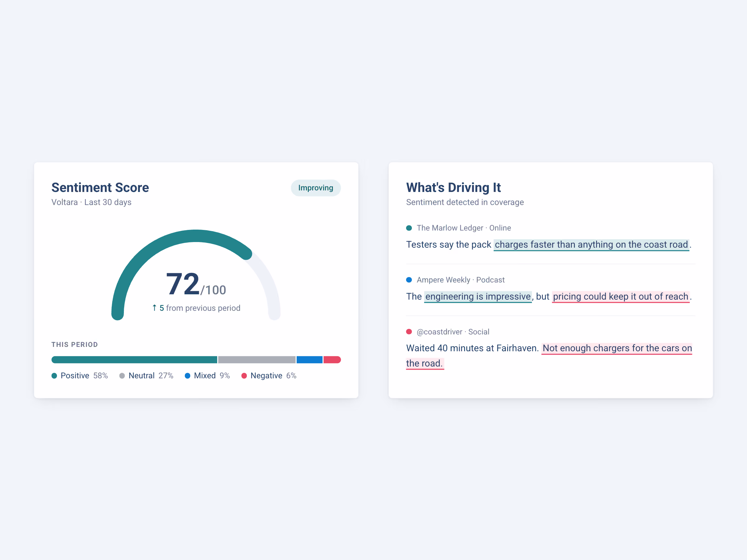
Task: Click 'Sentiment detected in coverage' subtitle
Action: click(x=465, y=202)
